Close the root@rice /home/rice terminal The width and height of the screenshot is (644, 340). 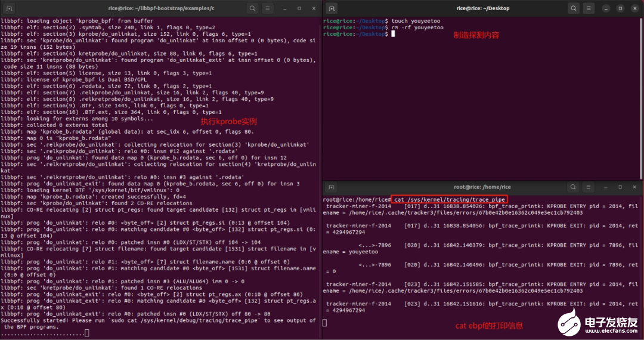pos(634,187)
